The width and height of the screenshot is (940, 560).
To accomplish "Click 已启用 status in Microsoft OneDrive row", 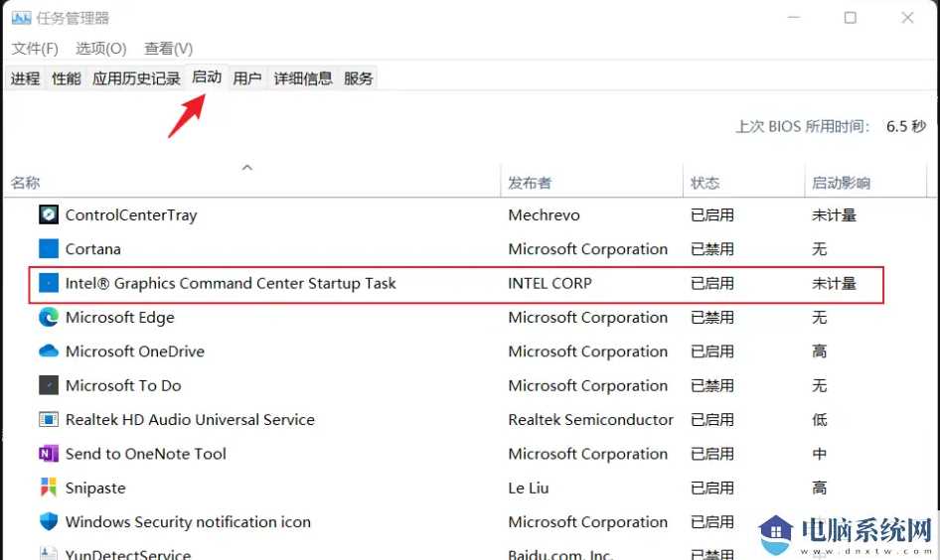I will pyautogui.click(x=712, y=351).
